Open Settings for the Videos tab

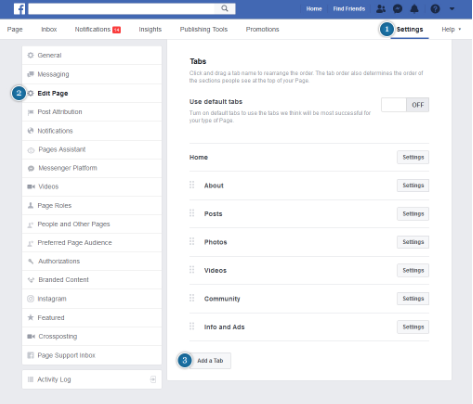[413, 270]
